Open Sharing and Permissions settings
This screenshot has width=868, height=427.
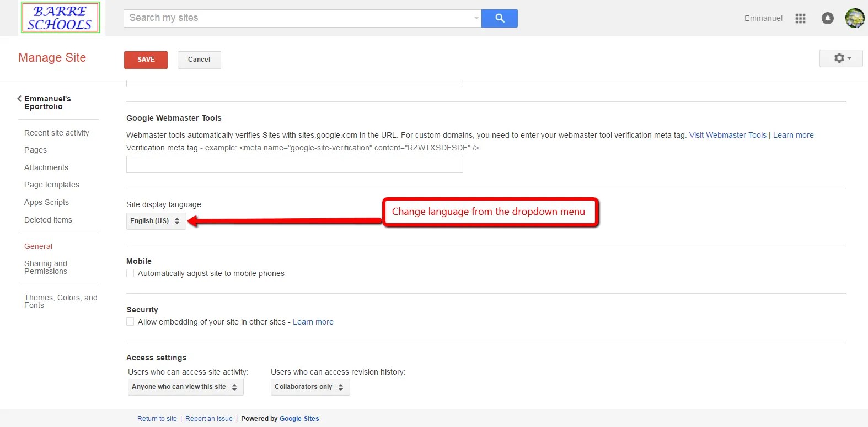(46, 267)
